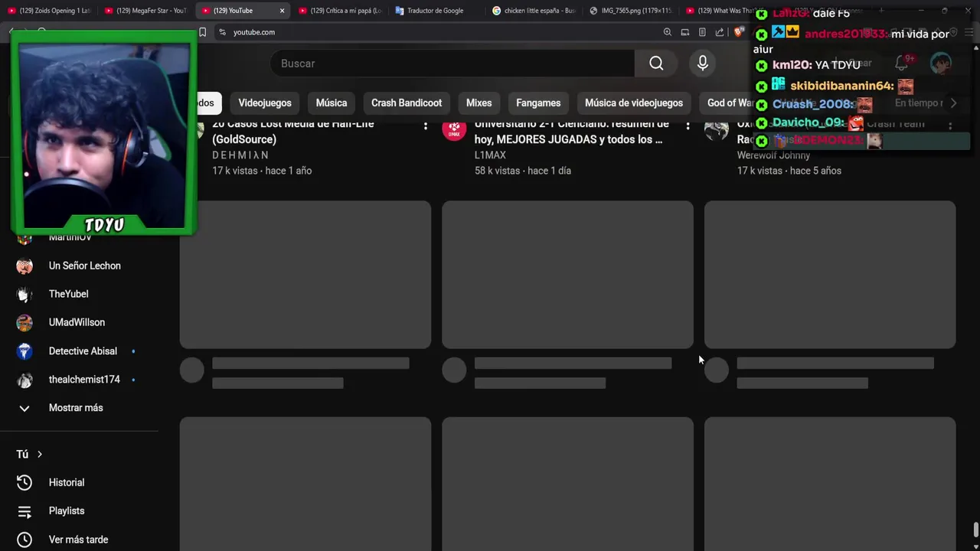
Task: Click UMadWillson channel avatar icon
Action: point(24,322)
